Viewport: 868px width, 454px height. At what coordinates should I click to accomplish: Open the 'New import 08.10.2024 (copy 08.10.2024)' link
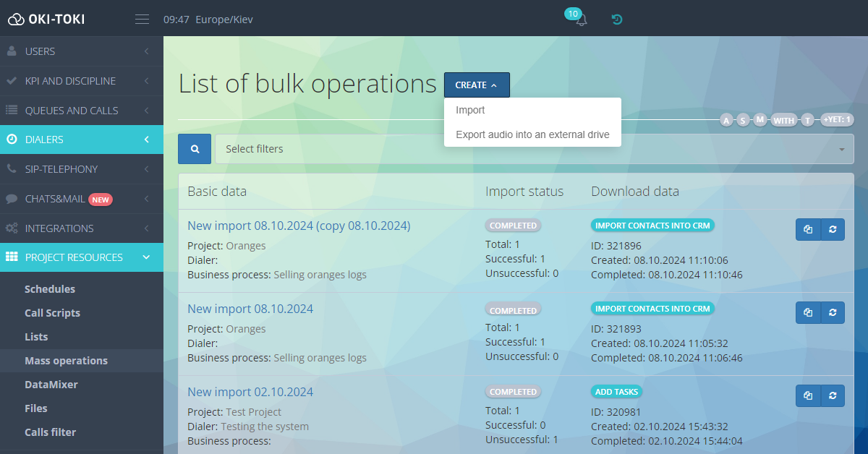pyautogui.click(x=299, y=226)
